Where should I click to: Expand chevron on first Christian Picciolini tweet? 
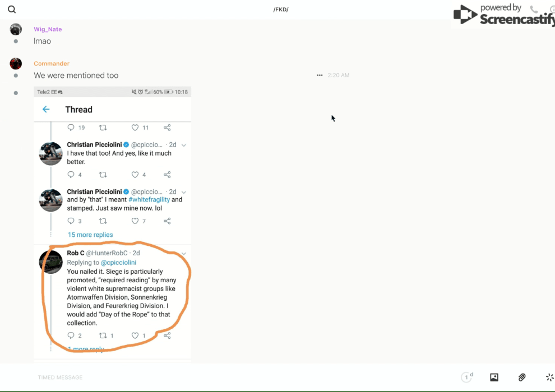coord(184,145)
